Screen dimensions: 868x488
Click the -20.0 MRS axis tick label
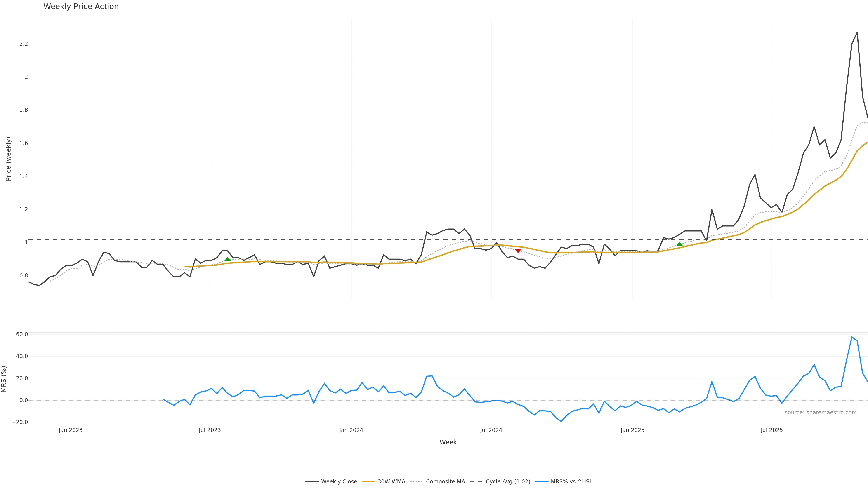[20, 422]
